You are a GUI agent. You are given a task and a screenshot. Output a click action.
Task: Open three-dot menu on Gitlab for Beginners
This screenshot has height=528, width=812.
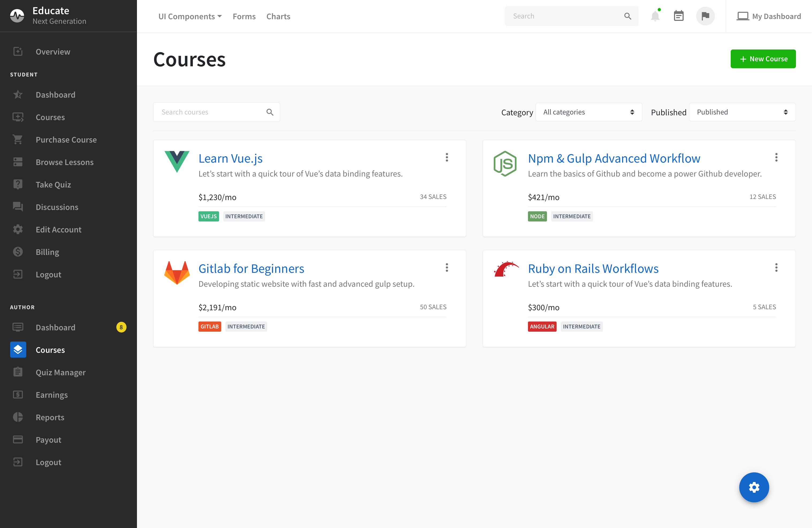pos(447,267)
